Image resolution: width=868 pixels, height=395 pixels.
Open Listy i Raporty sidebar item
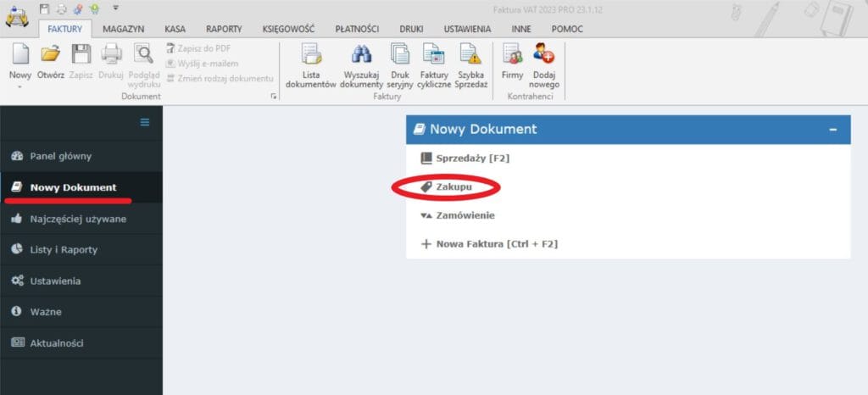(x=63, y=249)
